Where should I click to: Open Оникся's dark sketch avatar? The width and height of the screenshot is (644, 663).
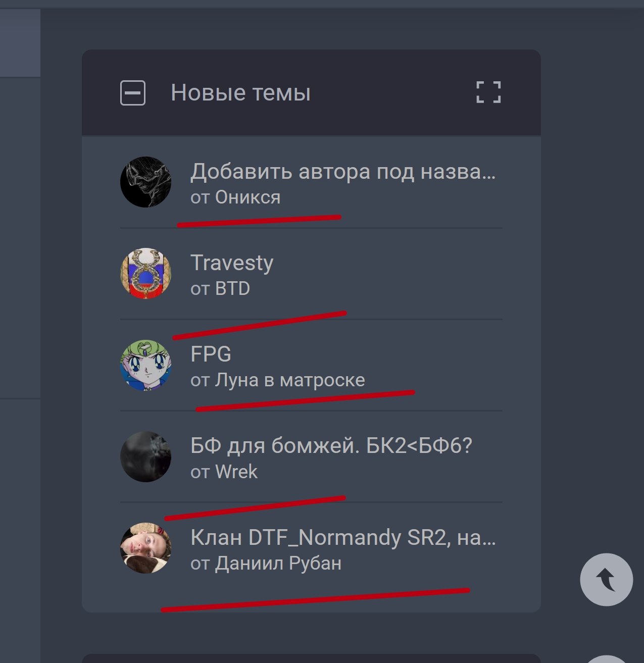(145, 182)
